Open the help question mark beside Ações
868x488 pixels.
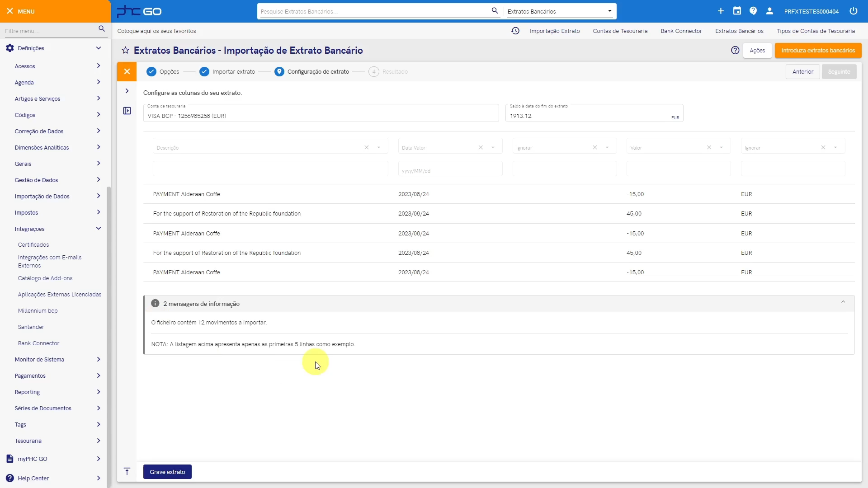[x=735, y=50]
